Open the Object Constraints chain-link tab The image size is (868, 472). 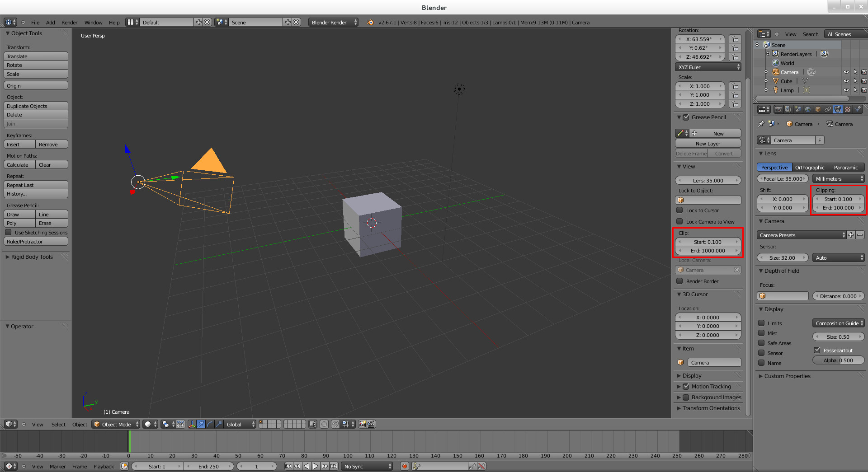coord(828,109)
